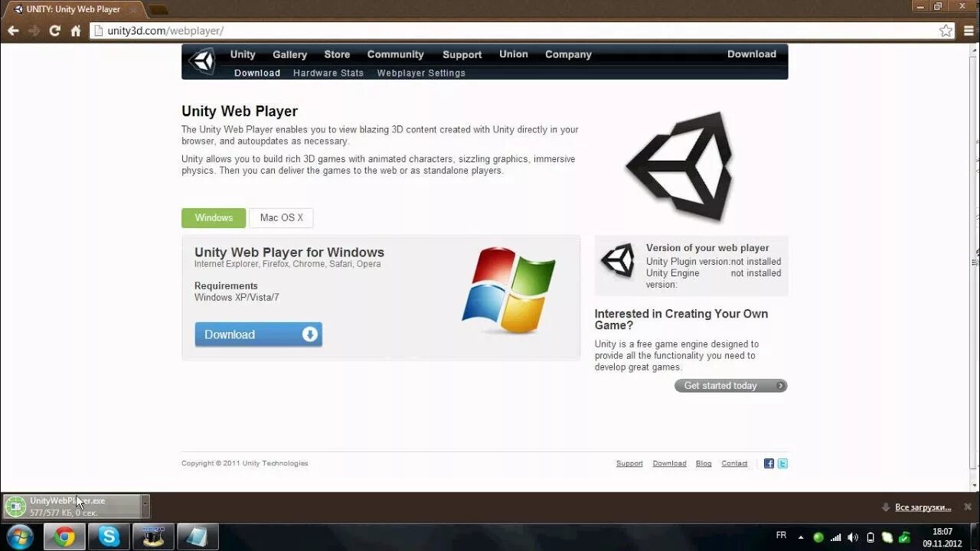Click the battery icon in system tray
The height and width of the screenshot is (551, 980).
coord(871,537)
